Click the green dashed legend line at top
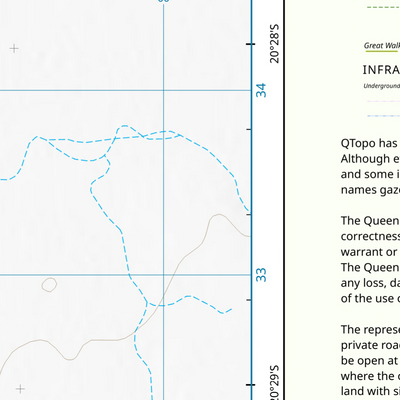Screen dimensions: 400x400 point(383,7)
